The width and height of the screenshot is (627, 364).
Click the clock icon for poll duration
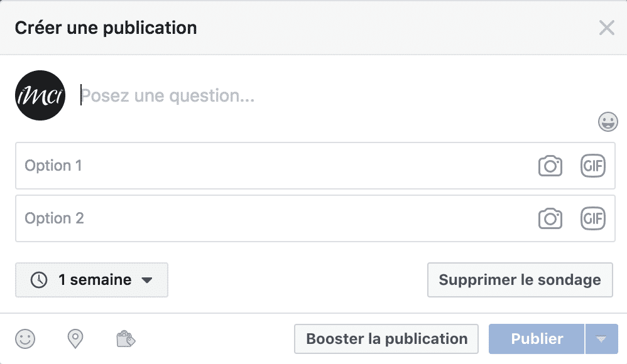39,280
